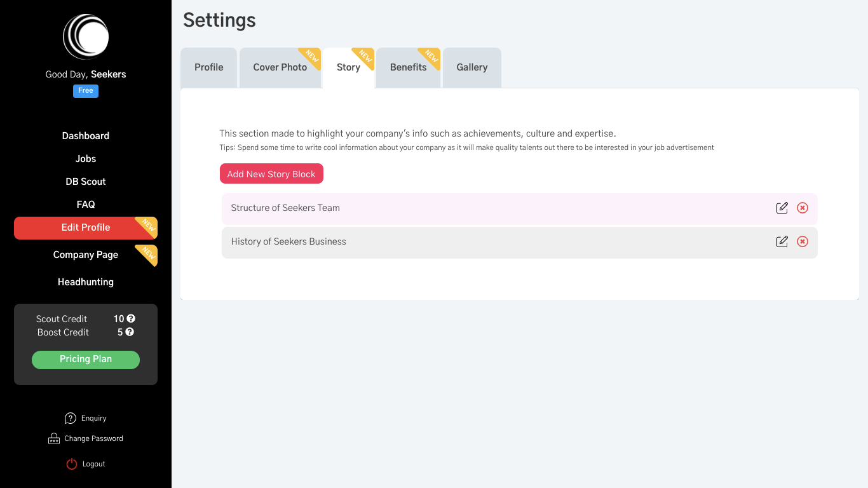The width and height of the screenshot is (868, 488).
Task: Open the Cover Photo tab
Action: point(280,67)
